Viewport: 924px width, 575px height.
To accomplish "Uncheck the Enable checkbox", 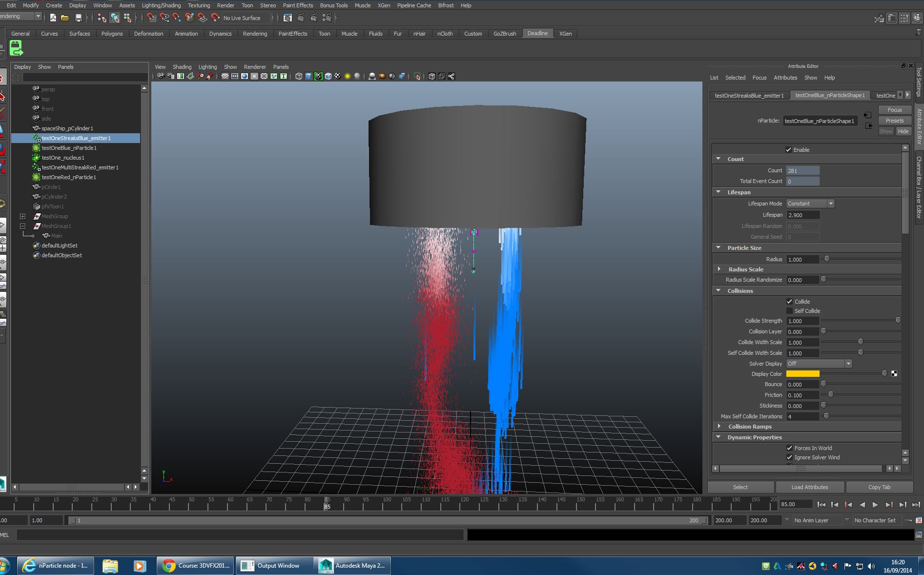I will 788,150.
